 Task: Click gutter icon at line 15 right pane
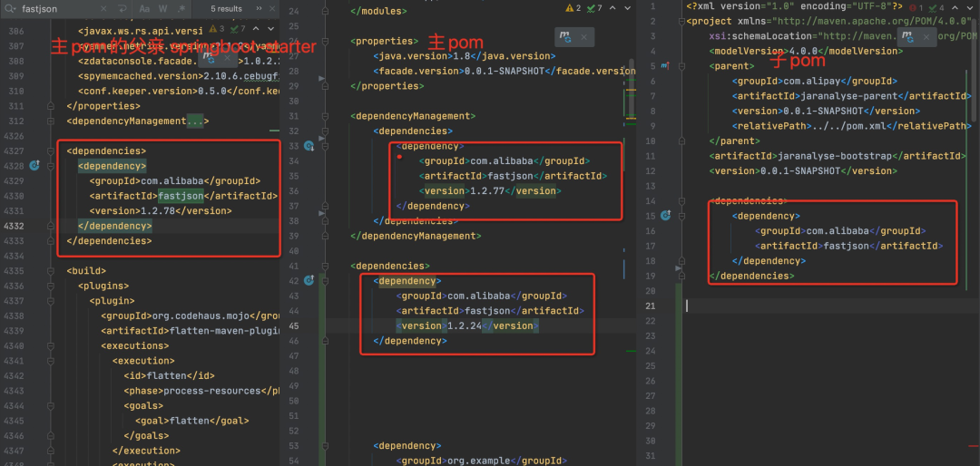pos(665,216)
